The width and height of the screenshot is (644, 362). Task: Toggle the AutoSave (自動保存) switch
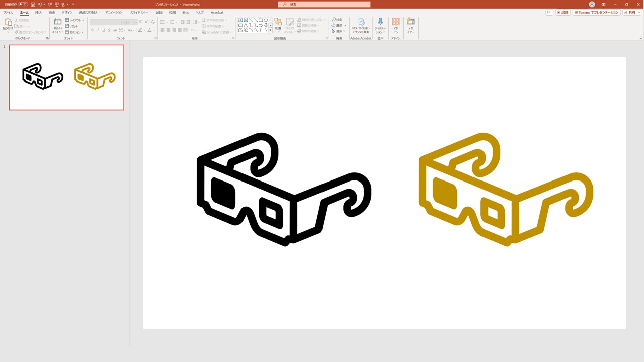coord(23,4)
